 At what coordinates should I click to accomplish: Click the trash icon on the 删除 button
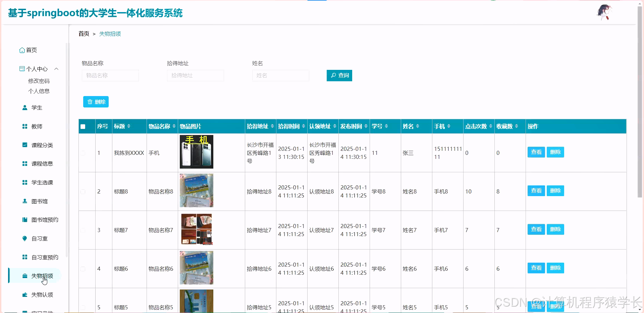click(90, 101)
